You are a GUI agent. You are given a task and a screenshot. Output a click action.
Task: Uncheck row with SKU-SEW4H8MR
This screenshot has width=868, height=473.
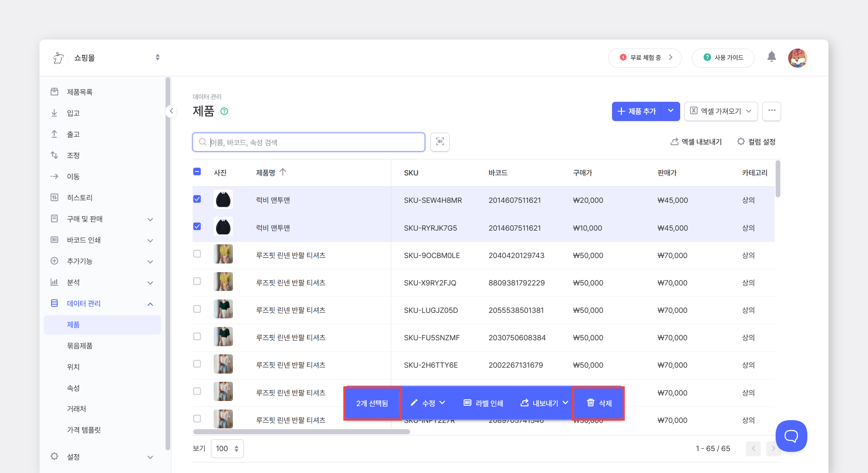coord(197,199)
